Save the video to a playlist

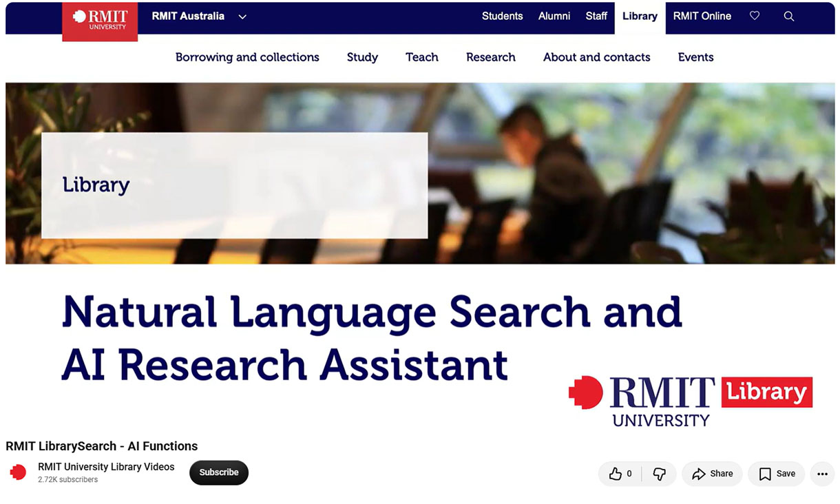pyautogui.click(x=777, y=474)
